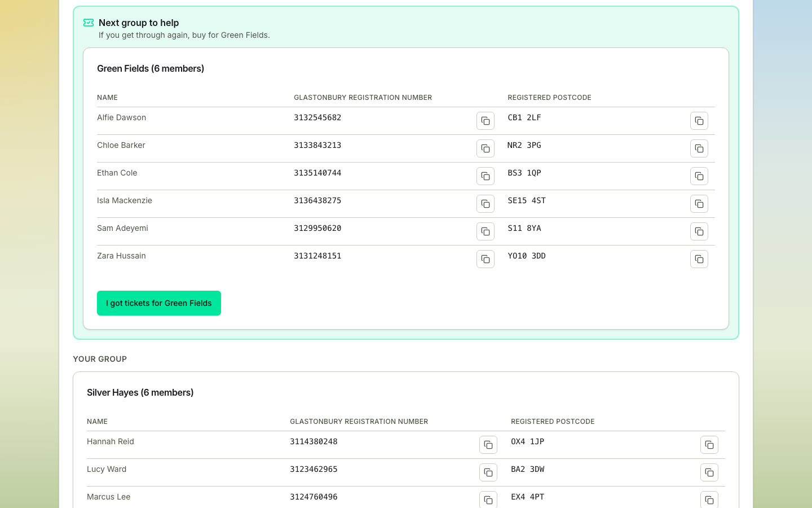The width and height of the screenshot is (812, 508).
Task: Copy Sam Adeyemi's postcode S11 8YA
Action: pos(699,231)
